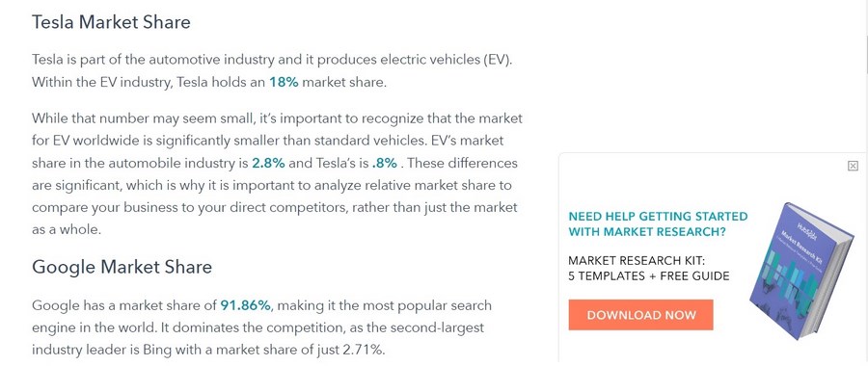Close the market research kit popup
Viewport: 868px width, 366px height.
pyautogui.click(x=853, y=166)
